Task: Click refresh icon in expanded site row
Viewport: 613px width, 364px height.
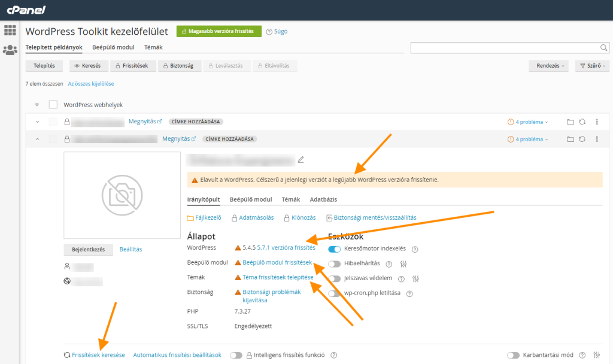Action: 582,139
